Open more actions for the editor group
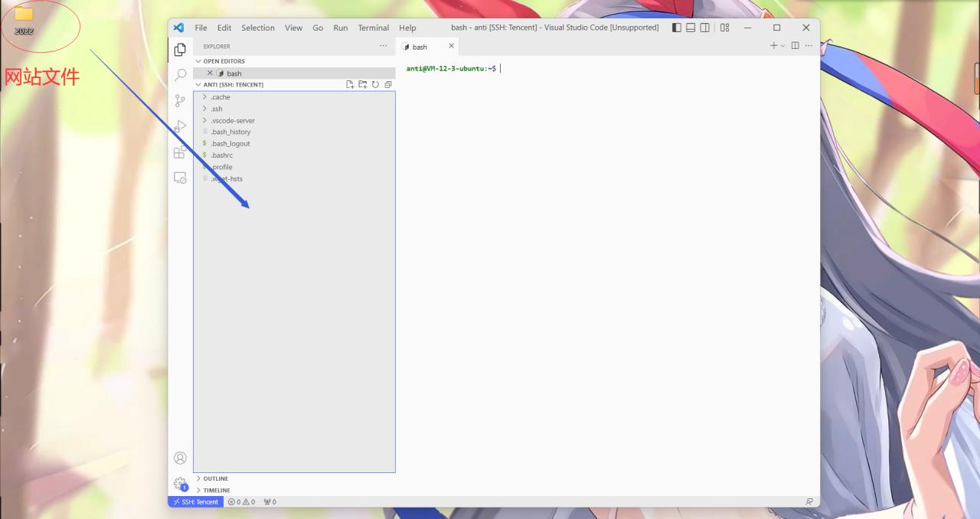980x519 pixels. [808, 46]
